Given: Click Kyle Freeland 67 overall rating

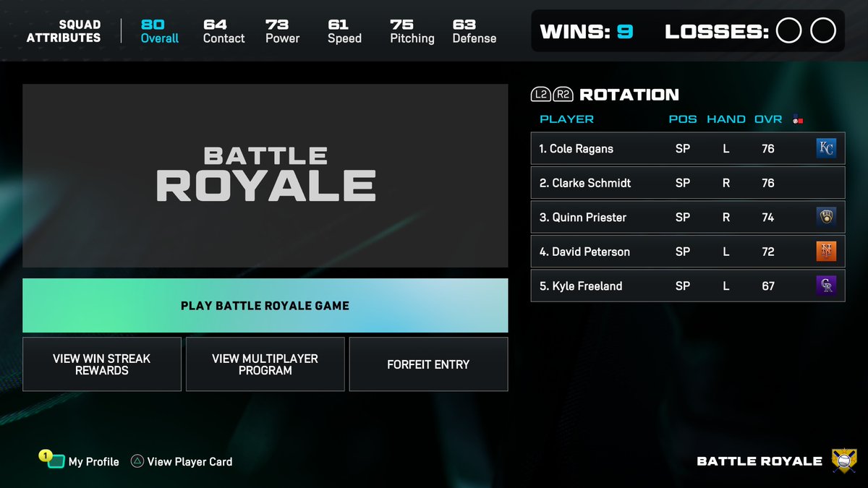Looking at the screenshot, I should (x=768, y=286).
